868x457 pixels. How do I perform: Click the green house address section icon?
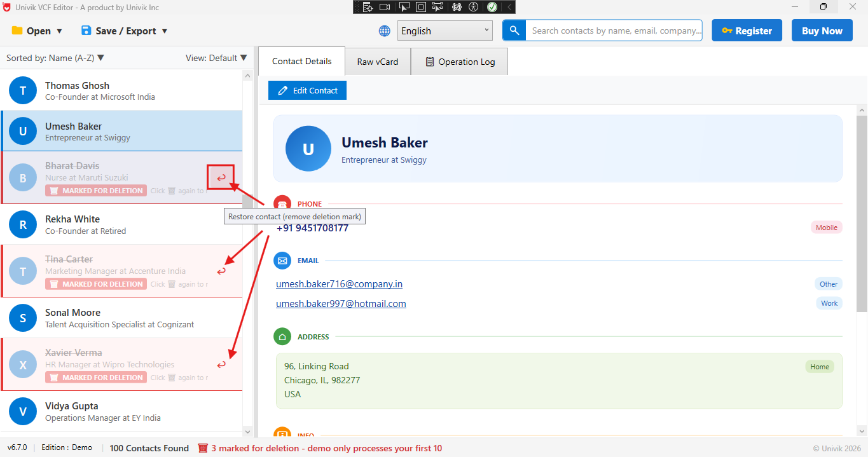click(282, 337)
